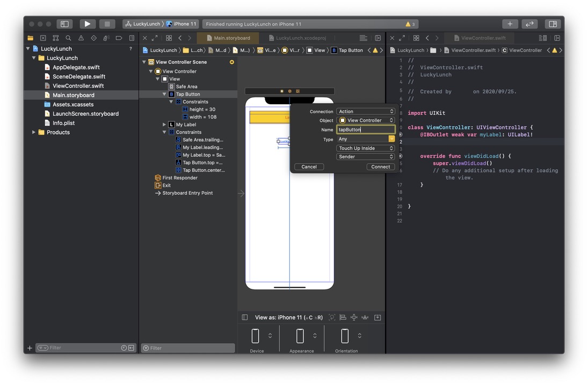Switch to the LuckyLunch.xcodeproj tab
Screen dimensions: 588x385
coord(297,38)
